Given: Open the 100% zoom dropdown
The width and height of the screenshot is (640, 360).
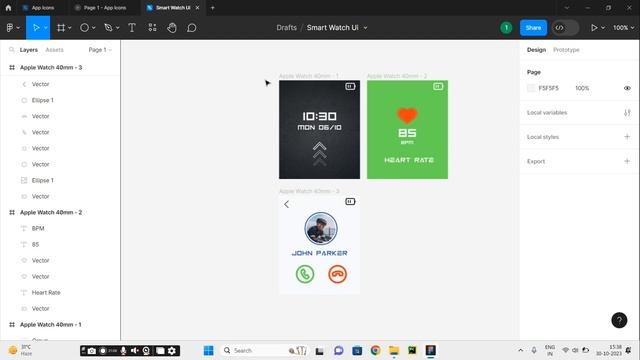Looking at the screenshot, I should click(623, 28).
